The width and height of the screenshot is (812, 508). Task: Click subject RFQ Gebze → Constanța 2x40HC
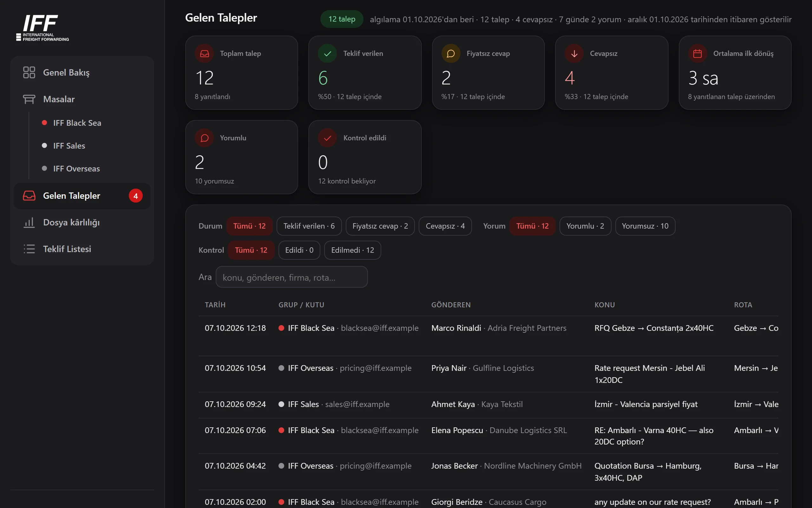[654, 328]
